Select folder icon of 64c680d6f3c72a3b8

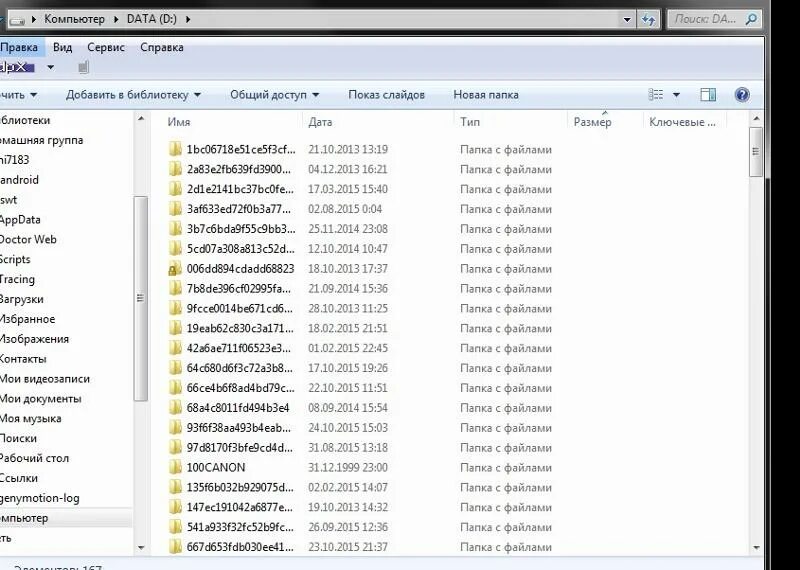click(175, 368)
